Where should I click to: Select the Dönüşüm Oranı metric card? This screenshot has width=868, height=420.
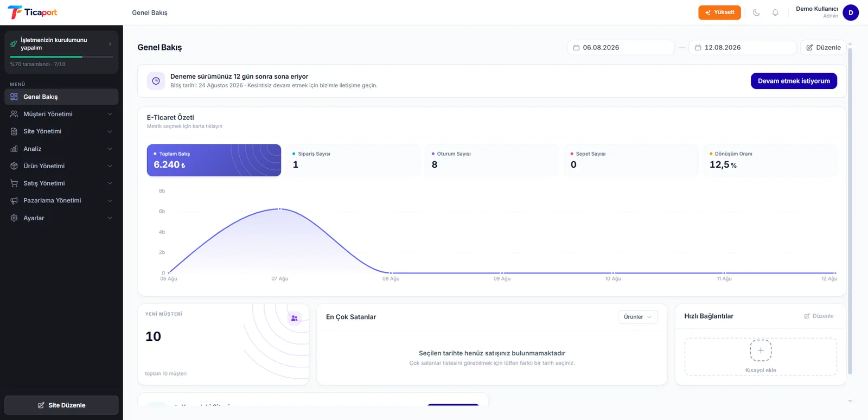coord(770,160)
